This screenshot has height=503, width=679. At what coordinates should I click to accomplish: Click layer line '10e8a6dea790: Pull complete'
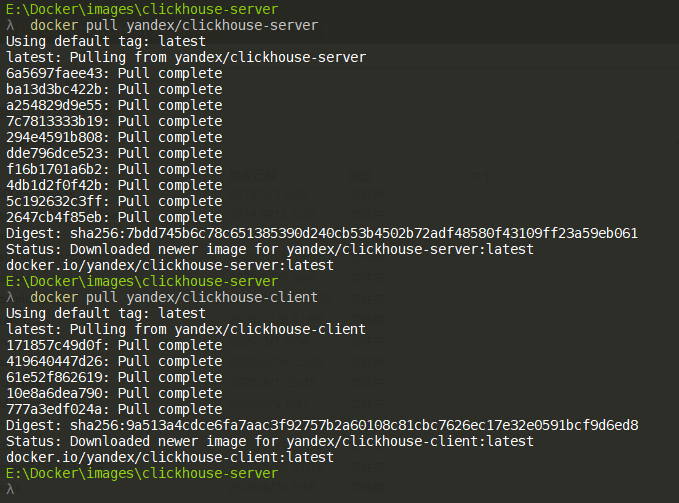click(114, 393)
